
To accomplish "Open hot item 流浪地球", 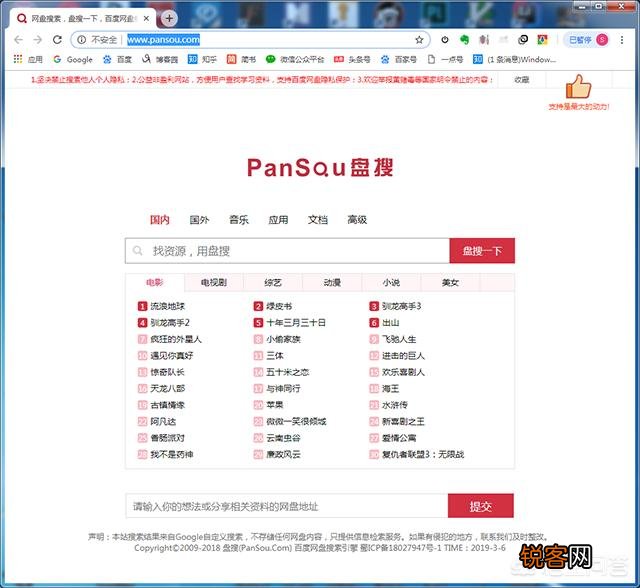I will (x=168, y=306).
